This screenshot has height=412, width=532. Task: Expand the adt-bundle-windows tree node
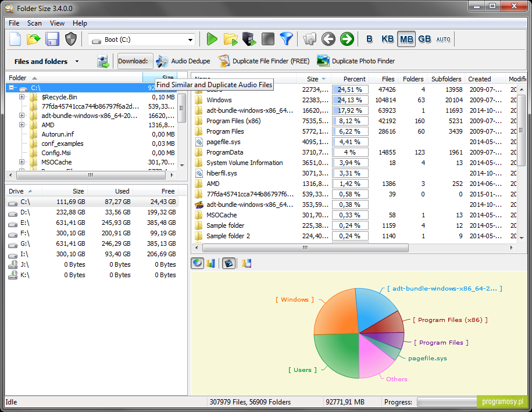tap(22, 116)
